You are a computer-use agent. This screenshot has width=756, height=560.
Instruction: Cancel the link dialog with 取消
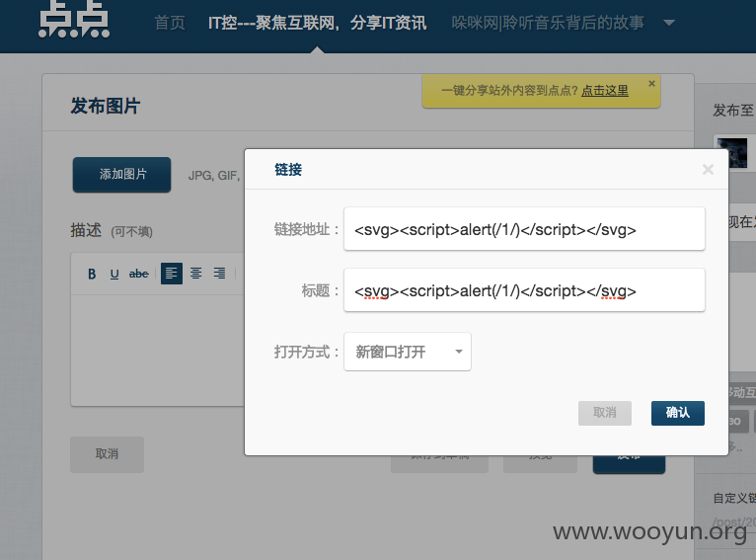(x=605, y=413)
